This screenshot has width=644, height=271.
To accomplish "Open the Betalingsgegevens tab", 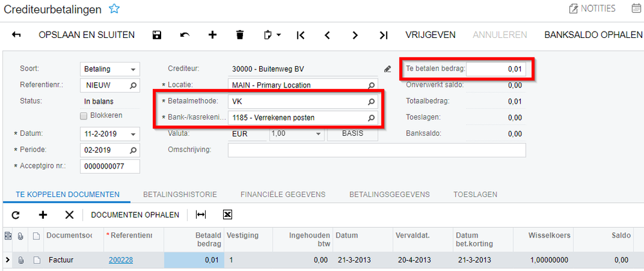I will tap(390, 194).
